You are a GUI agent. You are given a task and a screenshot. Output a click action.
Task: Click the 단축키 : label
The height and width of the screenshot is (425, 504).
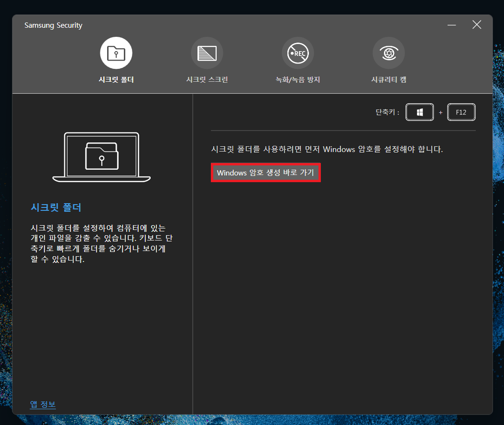[387, 112]
